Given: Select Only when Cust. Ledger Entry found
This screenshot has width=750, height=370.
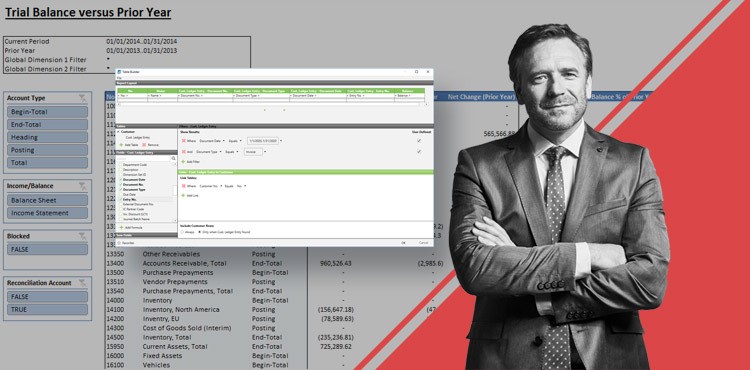Looking at the screenshot, I should [x=199, y=232].
